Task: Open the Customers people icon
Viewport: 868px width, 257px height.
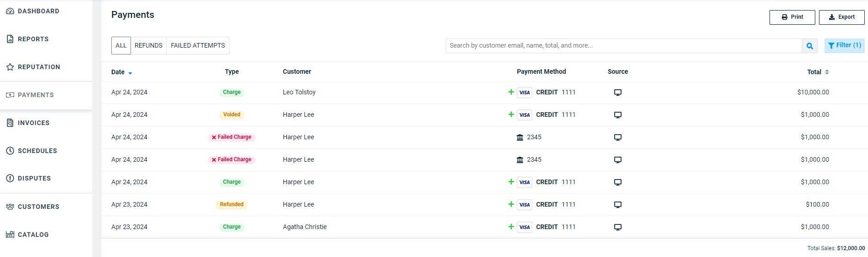Action: [10, 207]
